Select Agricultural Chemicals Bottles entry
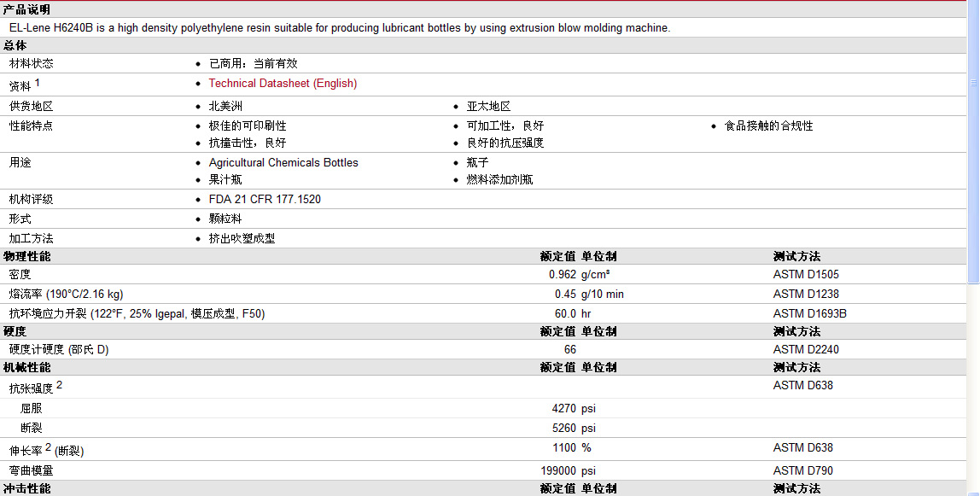Viewport: 980px width, 496px height. 283,162
